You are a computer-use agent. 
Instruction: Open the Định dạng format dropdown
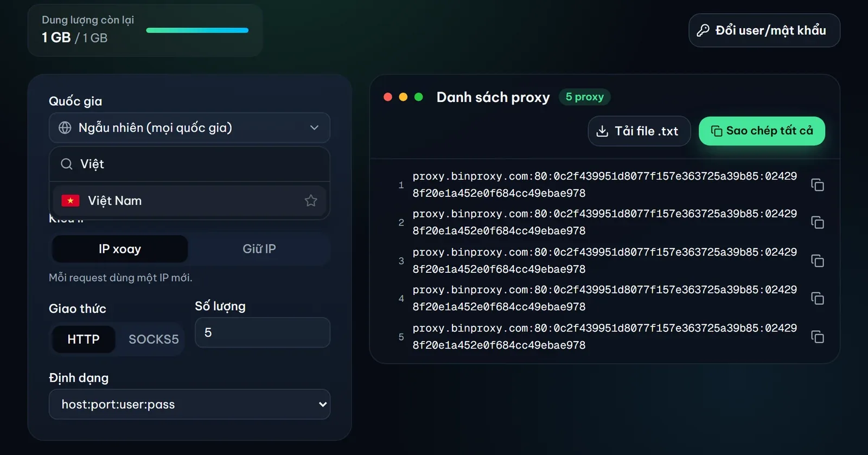coord(189,404)
